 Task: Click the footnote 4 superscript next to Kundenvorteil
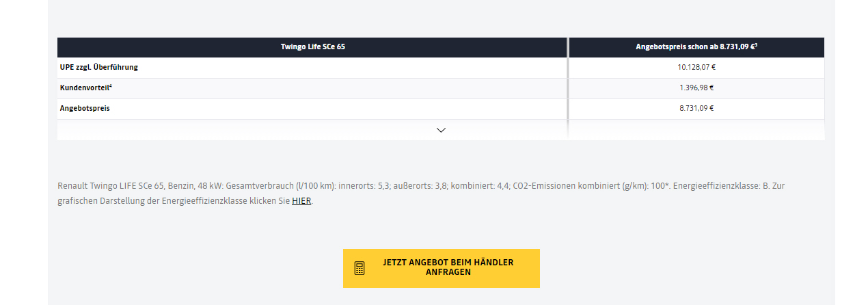pyautogui.click(x=111, y=85)
